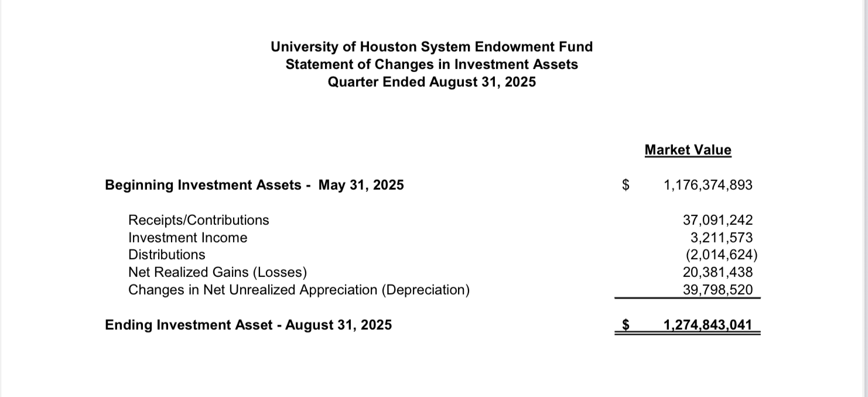Select the "Beginning Investment Assets - May 31, 2025" label

point(254,186)
